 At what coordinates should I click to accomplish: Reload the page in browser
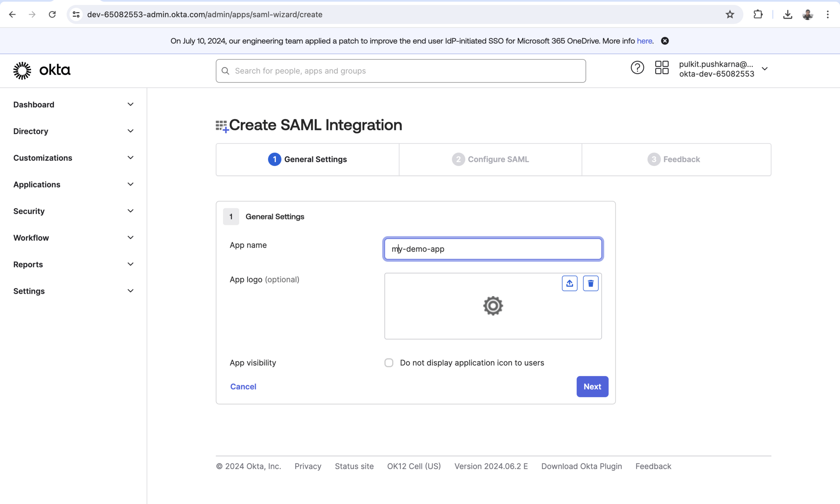(52, 15)
